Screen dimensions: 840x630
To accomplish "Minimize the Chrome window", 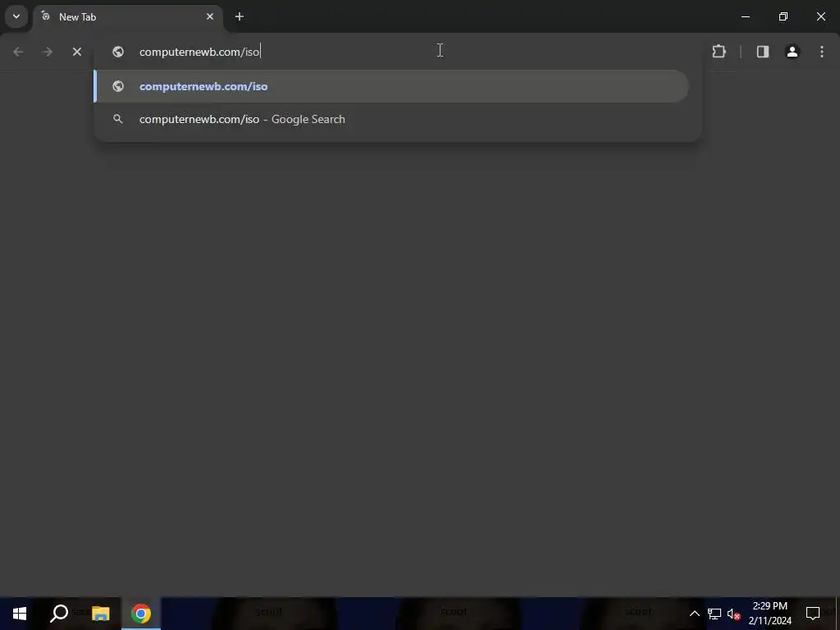I will [745, 16].
